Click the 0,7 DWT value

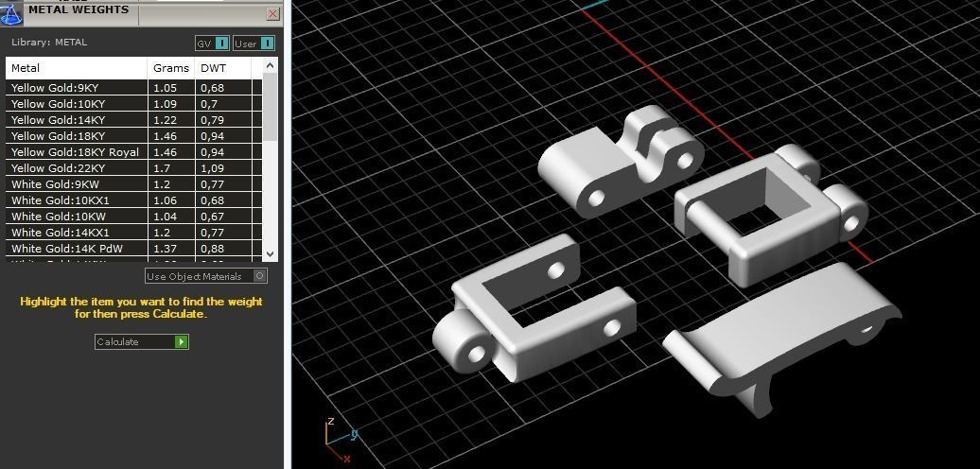[x=209, y=104]
